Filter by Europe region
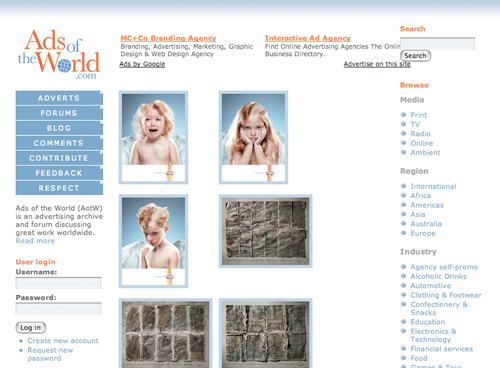This screenshot has height=368, width=500. [x=423, y=233]
